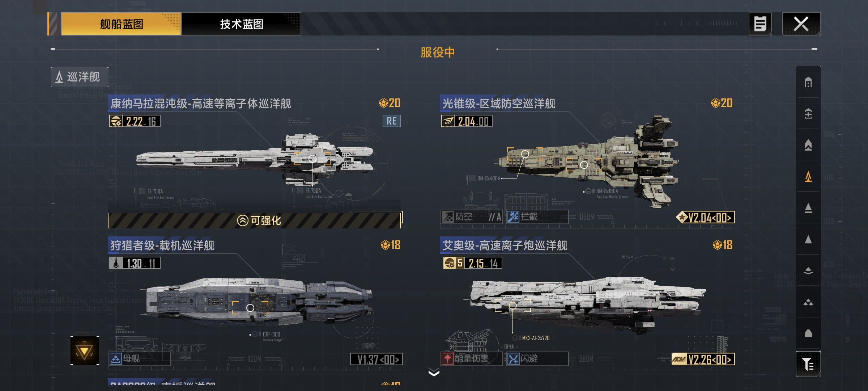Select the three-triangles fighter group icon

click(x=808, y=302)
